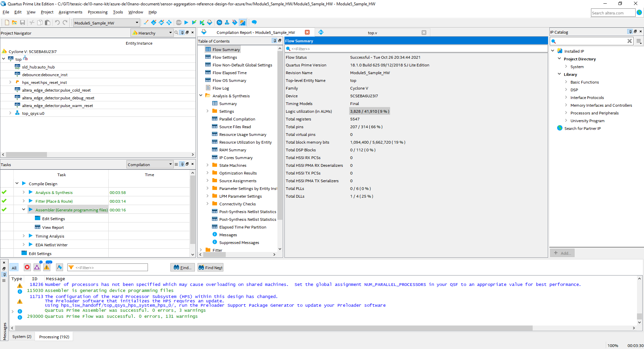Click the Start Compilation play icon
This screenshot has height=349, width=644.
(186, 22)
